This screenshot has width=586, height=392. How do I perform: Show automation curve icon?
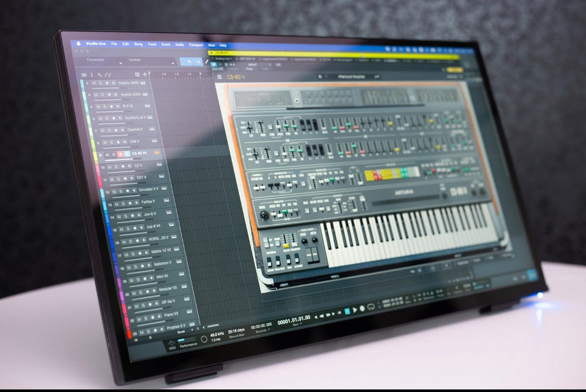pos(108,74)
